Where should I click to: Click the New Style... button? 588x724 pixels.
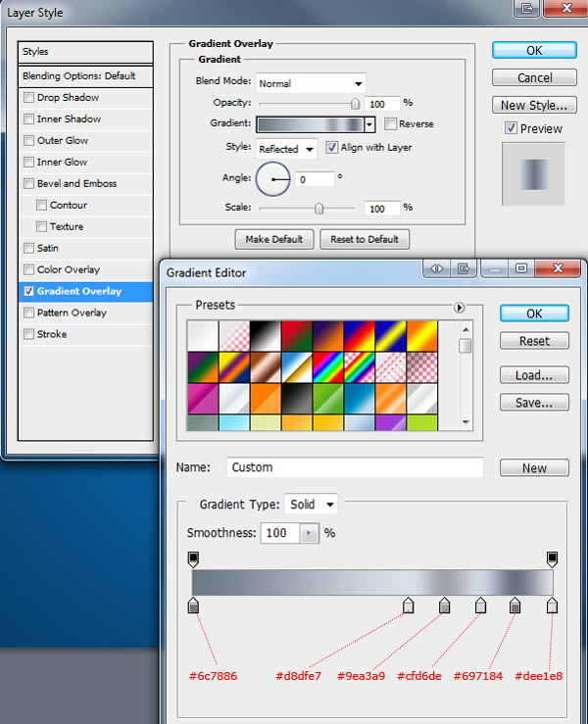(x=534, y=105)
